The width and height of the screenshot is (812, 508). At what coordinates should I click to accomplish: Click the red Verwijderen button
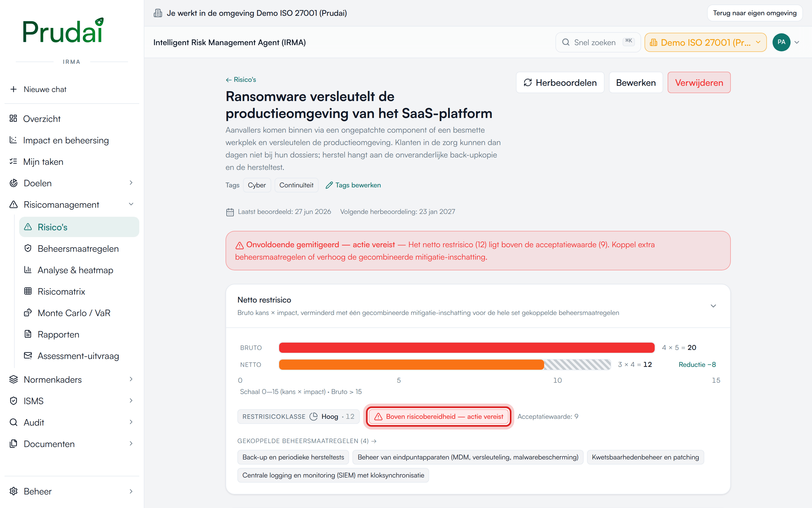tap(699, 83)
